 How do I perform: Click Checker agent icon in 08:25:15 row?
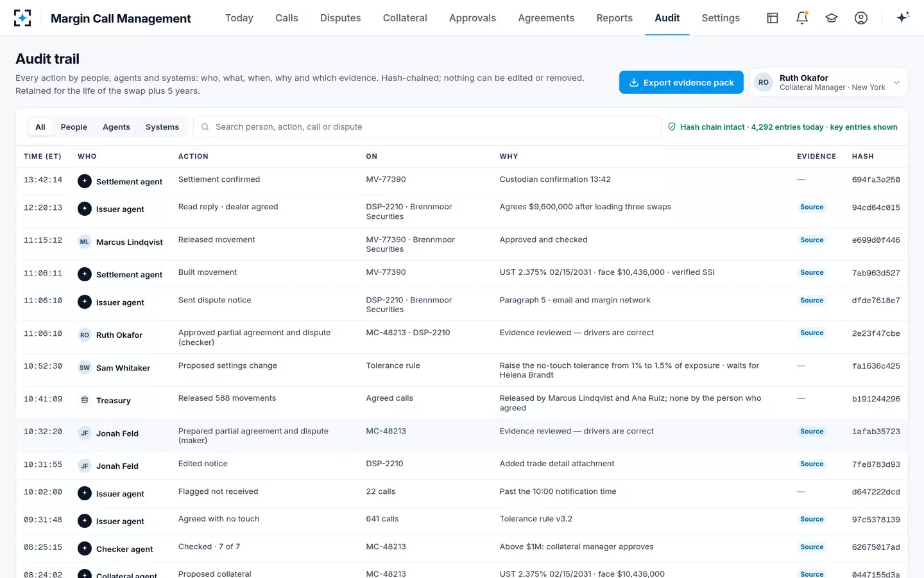click(85, 548)
